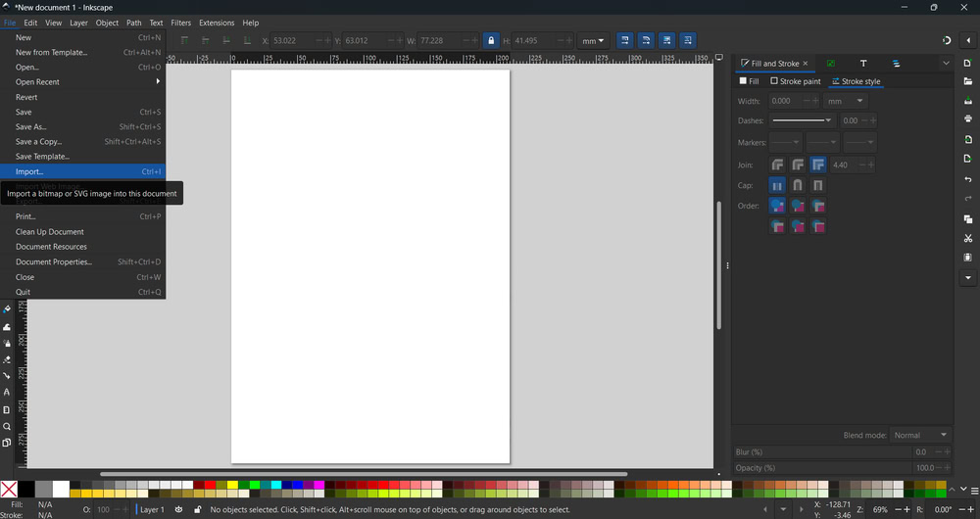Select the round cap option
The image size is (980, 519).
(798, 185)
